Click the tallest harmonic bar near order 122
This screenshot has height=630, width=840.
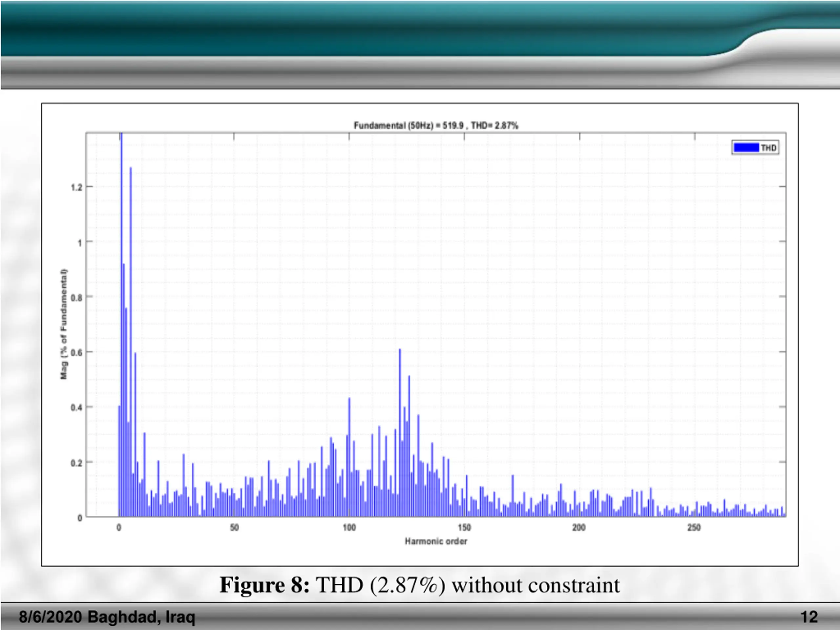pyautogui.click(x=400, y=432)
